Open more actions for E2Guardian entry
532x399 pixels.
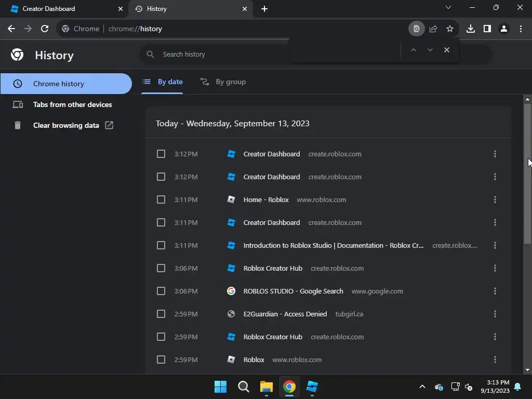[x=495, y=314]
